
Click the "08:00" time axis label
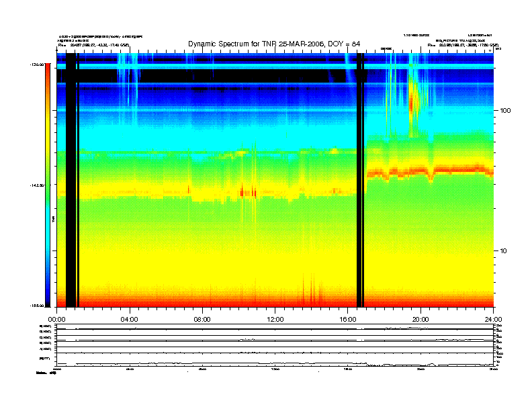point(202,320)
